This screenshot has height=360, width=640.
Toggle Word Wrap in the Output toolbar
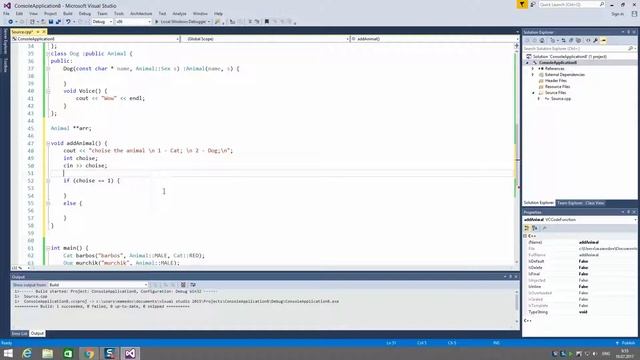point(193,285)
